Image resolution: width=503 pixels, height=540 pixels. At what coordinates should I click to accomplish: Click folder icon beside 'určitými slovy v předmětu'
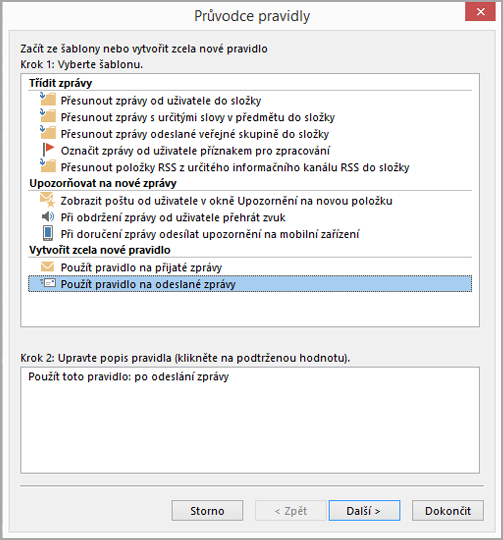click(48, 116)
